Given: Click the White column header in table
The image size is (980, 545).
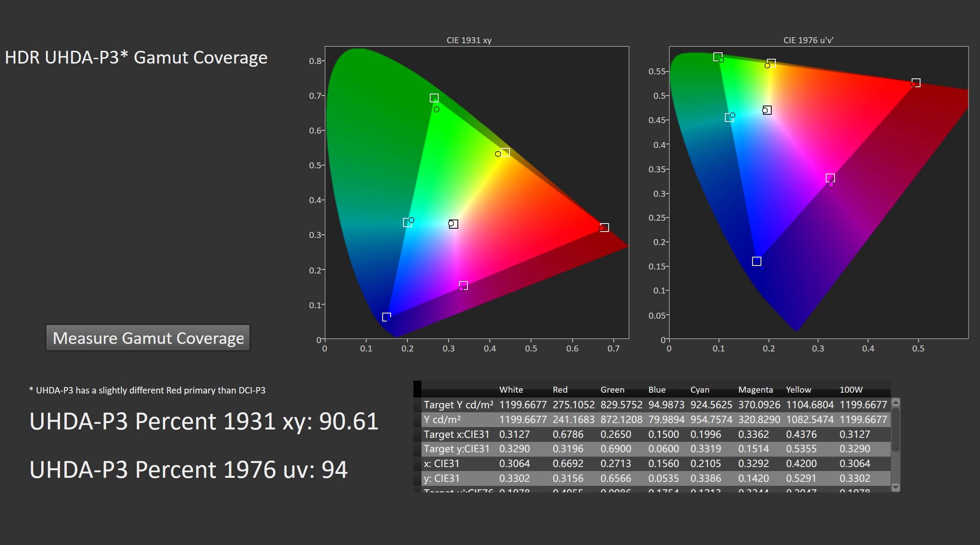Looking at the screenshot, I should tap(511, 389).
